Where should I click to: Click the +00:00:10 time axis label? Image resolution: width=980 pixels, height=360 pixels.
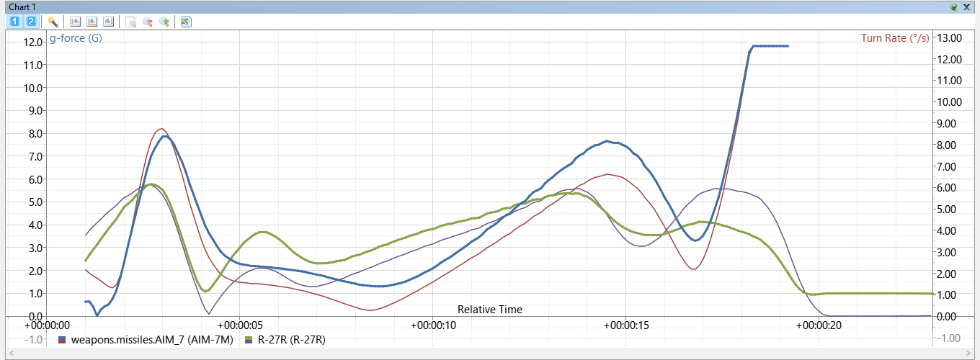tap(432, 325)
